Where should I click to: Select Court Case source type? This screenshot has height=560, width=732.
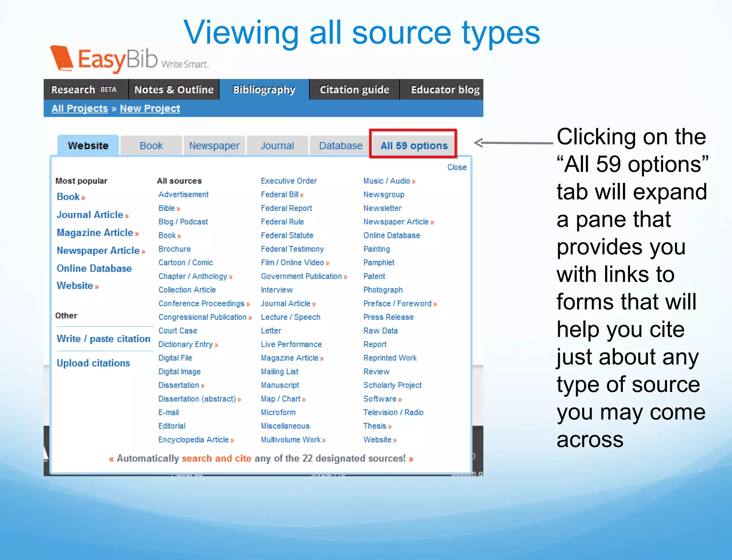(178, 331)
